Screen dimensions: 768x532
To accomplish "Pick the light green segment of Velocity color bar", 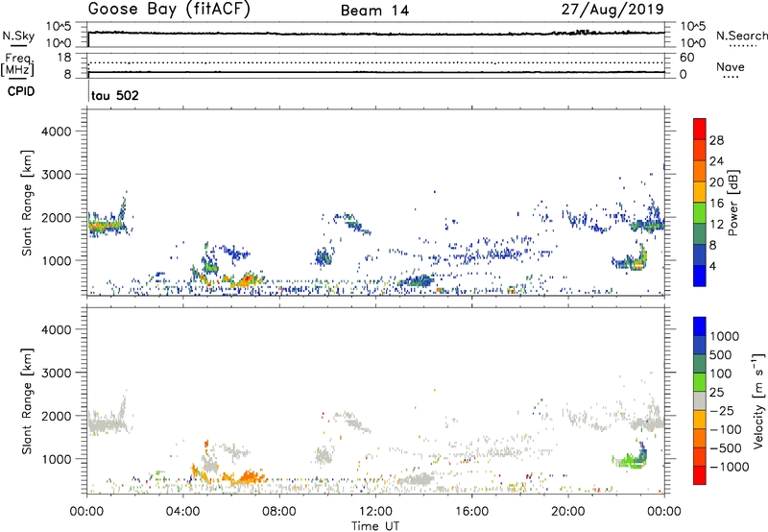I will point(700,382).
